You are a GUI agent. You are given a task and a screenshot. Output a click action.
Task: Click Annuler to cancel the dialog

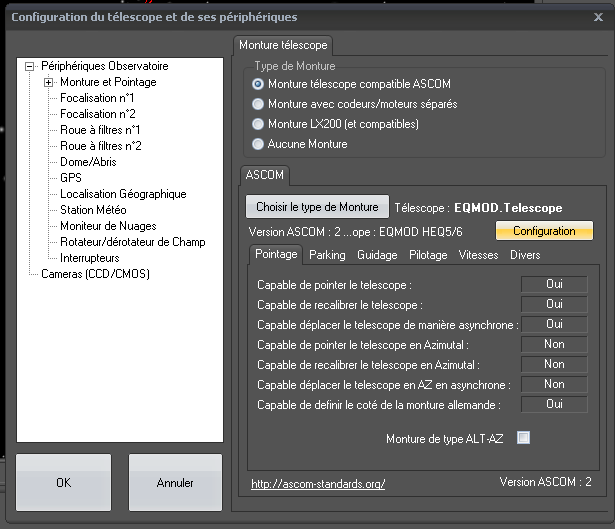[175, 483]
